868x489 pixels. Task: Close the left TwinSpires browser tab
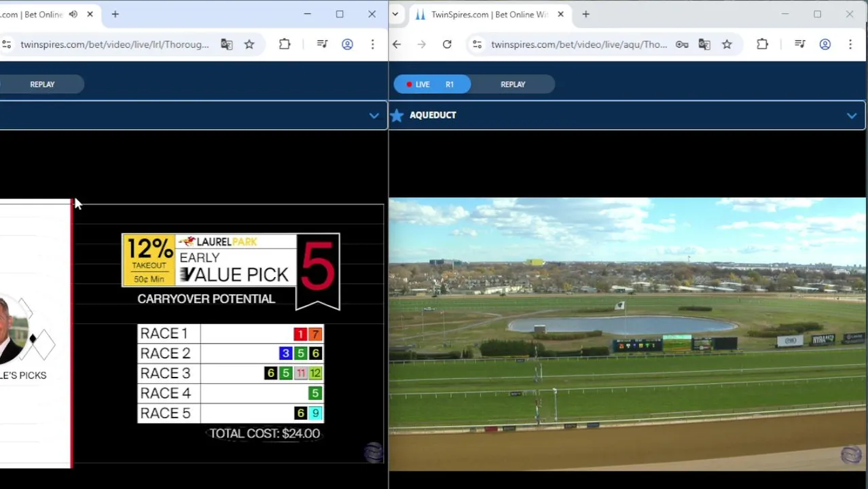[90, 14]
